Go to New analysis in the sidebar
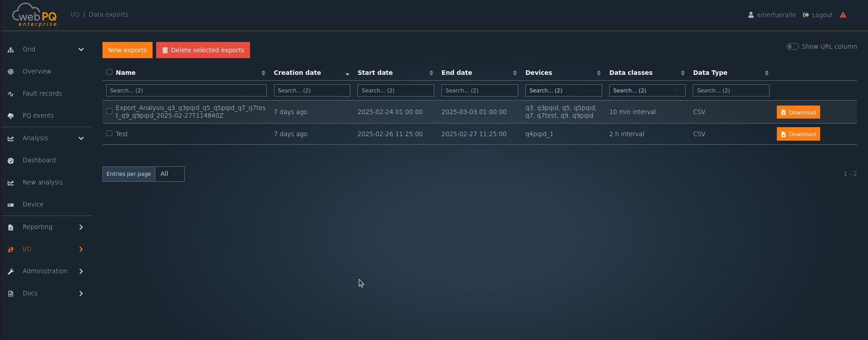Screen dimensions: 868x340 pyautogui.click(x=43, y=182)
